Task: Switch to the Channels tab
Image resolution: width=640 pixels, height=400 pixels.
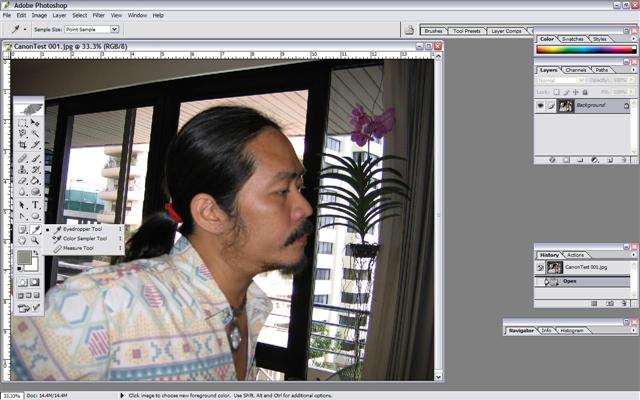Action: point(577,70)
